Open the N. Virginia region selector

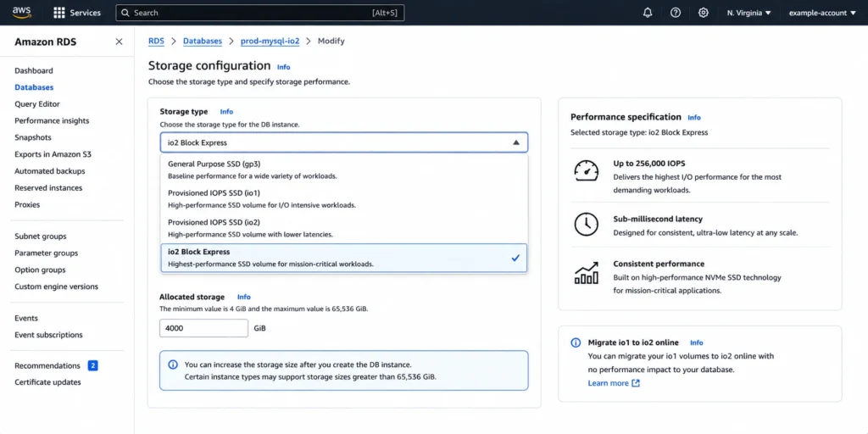click(x=749, y=13)
